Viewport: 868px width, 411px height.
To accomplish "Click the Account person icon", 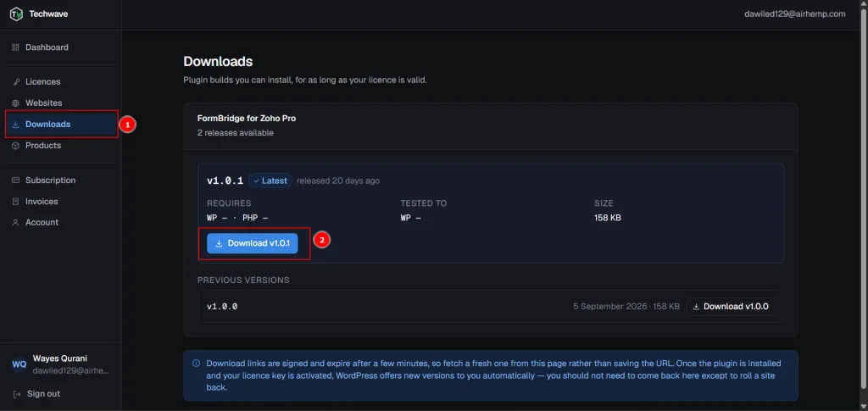I will click(15, 222).
